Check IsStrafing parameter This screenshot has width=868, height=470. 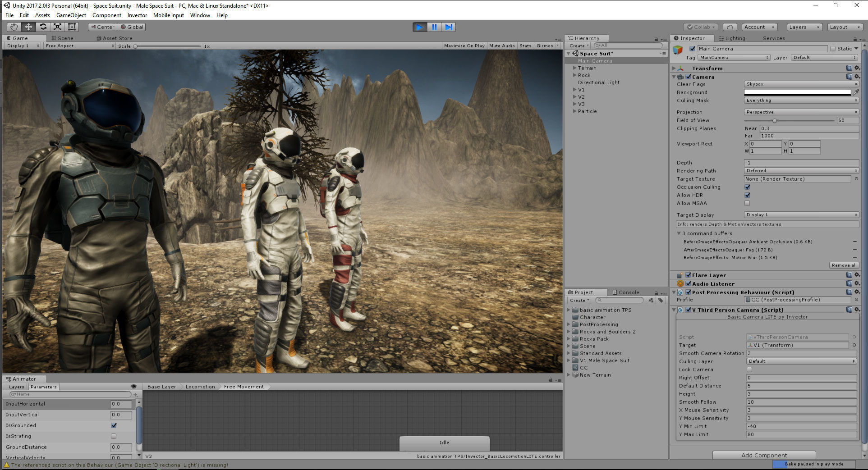tap(114, 436)
